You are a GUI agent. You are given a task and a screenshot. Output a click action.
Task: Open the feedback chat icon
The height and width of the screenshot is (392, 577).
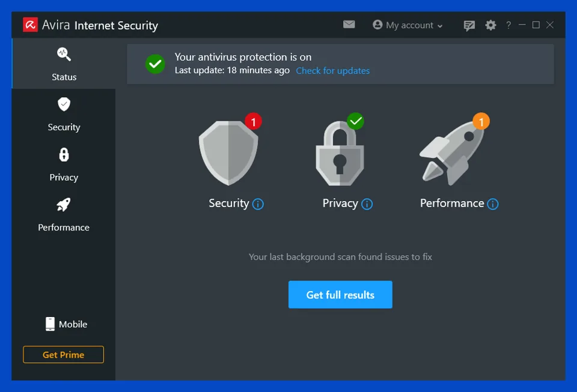tap(469, 25)
